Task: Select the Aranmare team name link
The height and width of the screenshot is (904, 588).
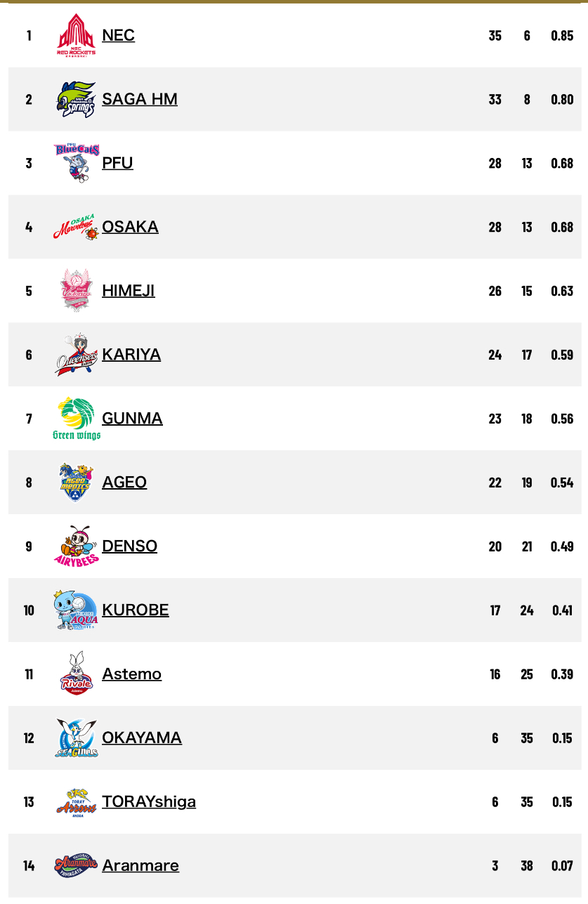Action: pyautogui.click(x=141, y=865)
